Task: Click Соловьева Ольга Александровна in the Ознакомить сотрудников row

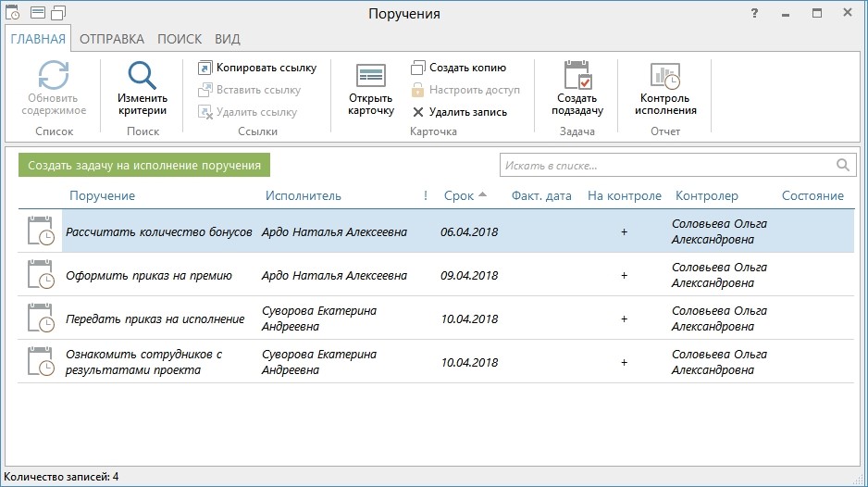Action: (x=719, y=362)
